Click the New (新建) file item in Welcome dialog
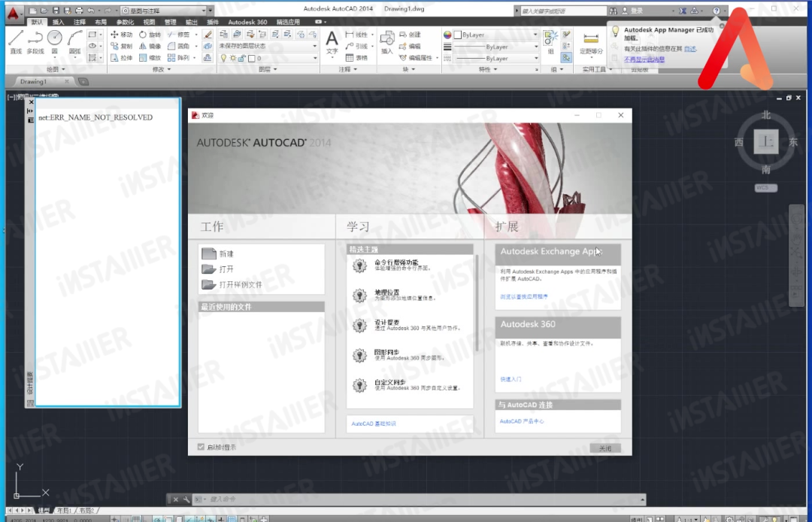The width and height of the screenshot is (812, 522). 217,253
